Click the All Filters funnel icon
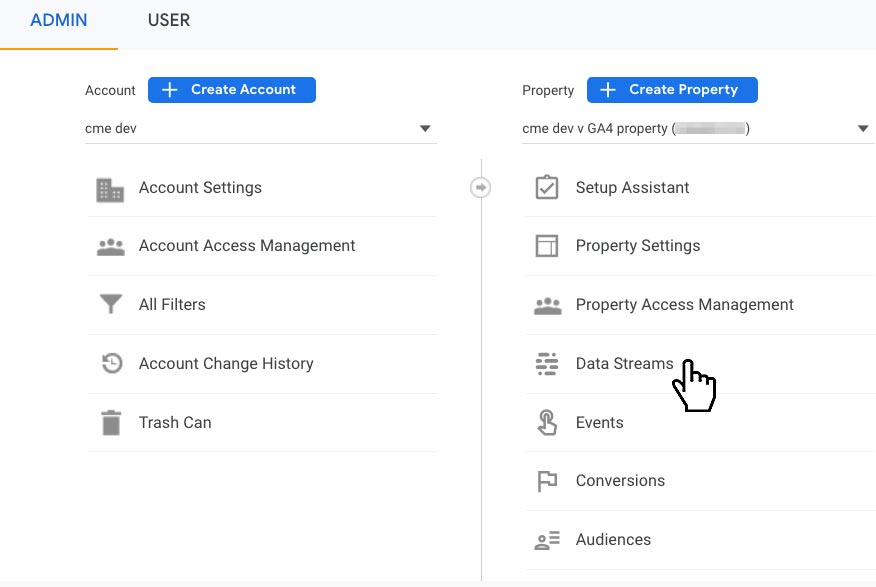 tap(111, 304)
